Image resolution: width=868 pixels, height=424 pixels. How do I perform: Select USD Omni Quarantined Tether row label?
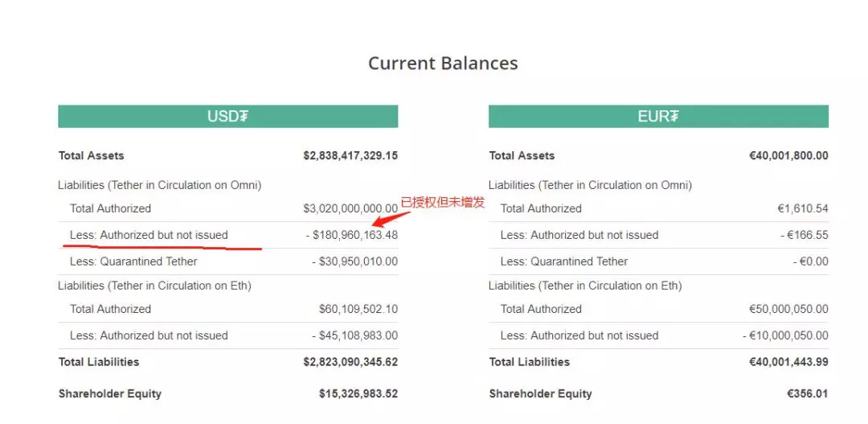tap(133, 261)
